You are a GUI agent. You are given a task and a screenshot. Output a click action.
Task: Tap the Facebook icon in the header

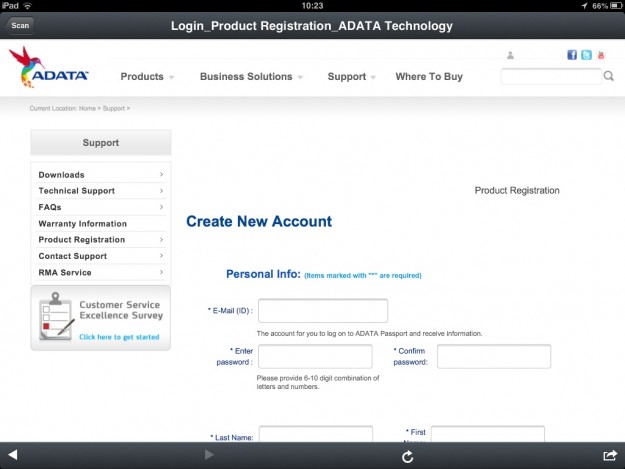pyautogui.click(x=572, y=55)
